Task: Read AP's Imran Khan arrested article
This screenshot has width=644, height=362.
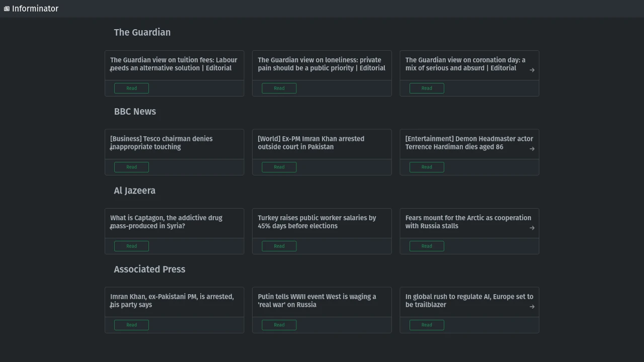Action: coord(131,325)
